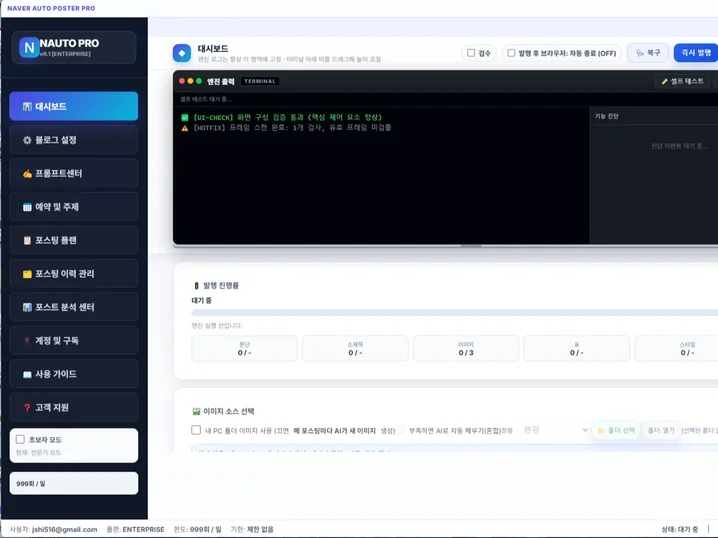
Task: Switch to 대시보드 menu item
Action: click(x=74, y=106)
